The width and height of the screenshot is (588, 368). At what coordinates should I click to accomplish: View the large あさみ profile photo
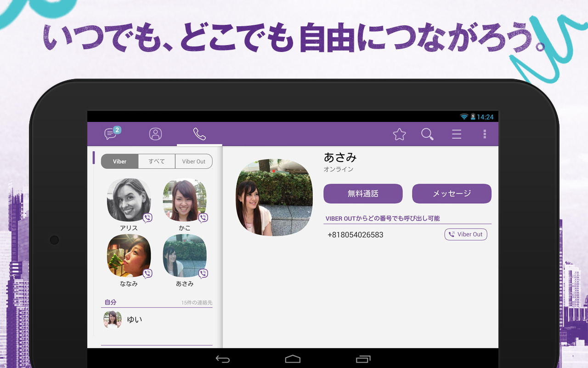[x=274, y=198]
